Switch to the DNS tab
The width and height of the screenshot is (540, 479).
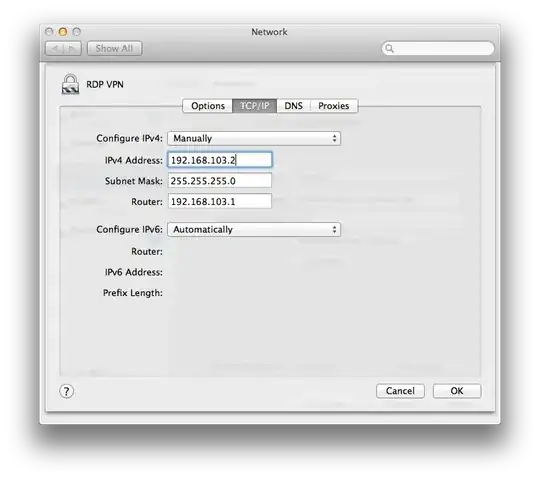tap(293, 106)
